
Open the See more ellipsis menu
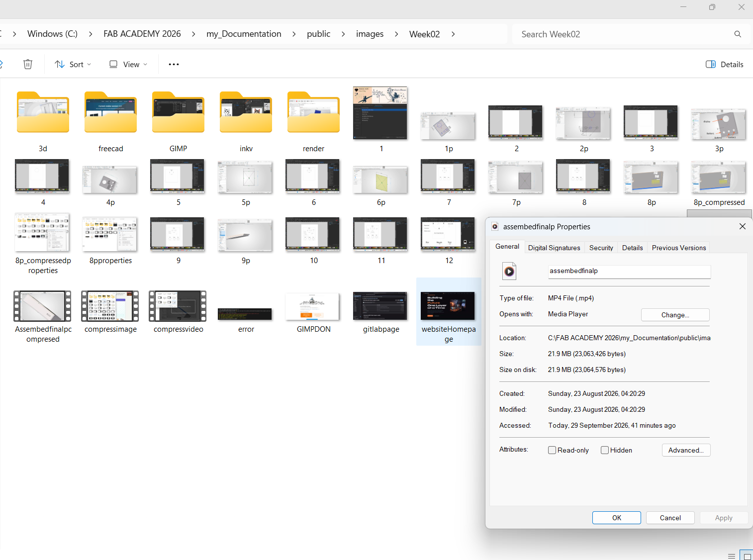pyautogui.click(x=174, y=64)
